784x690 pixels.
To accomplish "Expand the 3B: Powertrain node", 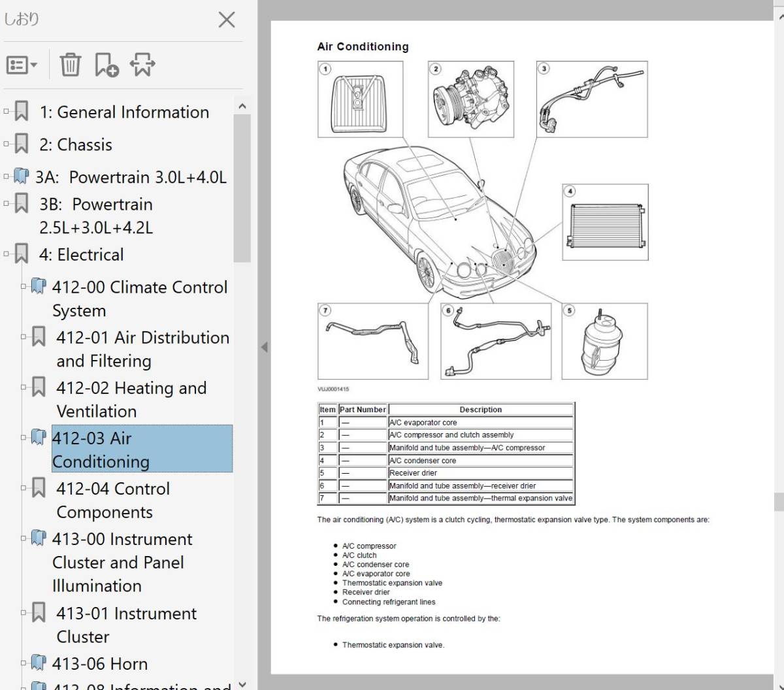I will [7, 204].
